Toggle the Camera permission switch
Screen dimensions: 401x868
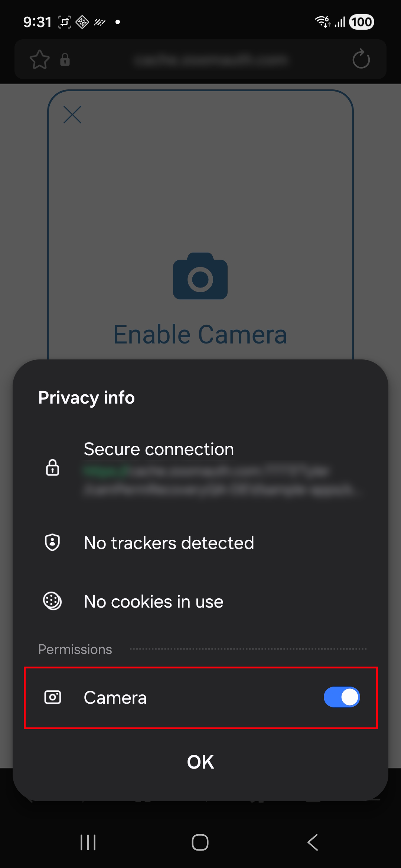342,697
